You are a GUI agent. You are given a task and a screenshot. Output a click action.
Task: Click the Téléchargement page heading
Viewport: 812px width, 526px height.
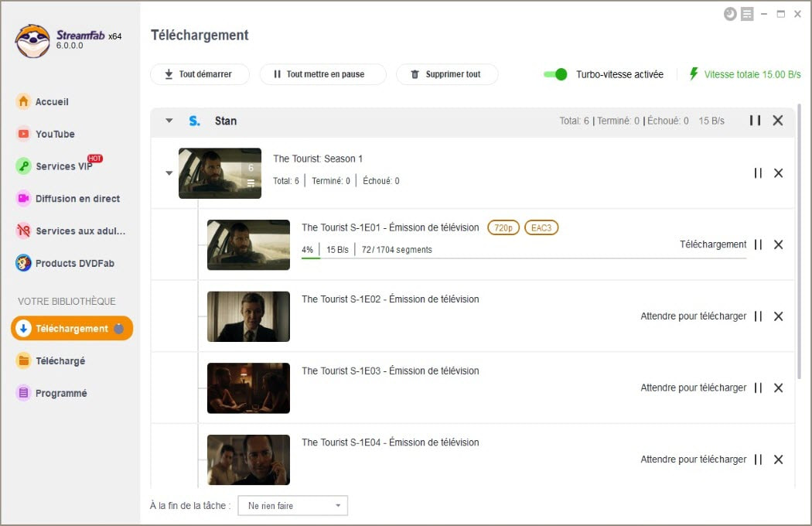pos(200,36)
